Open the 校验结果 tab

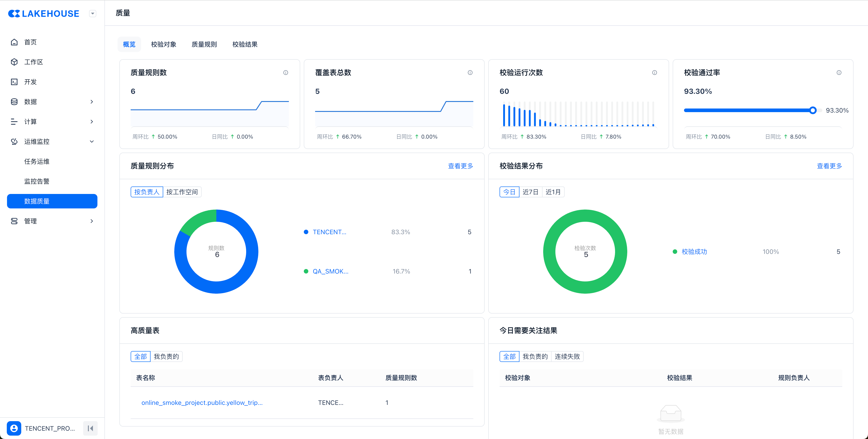(x=245, y=44)
